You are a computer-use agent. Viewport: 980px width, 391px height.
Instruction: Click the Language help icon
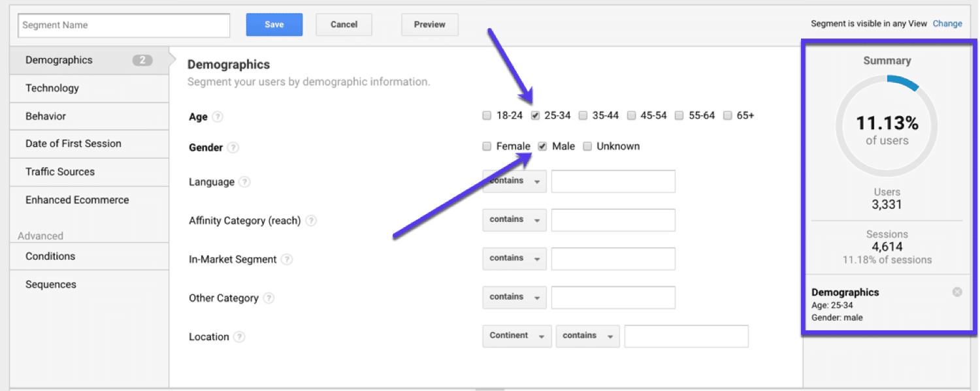pos(244,182)
